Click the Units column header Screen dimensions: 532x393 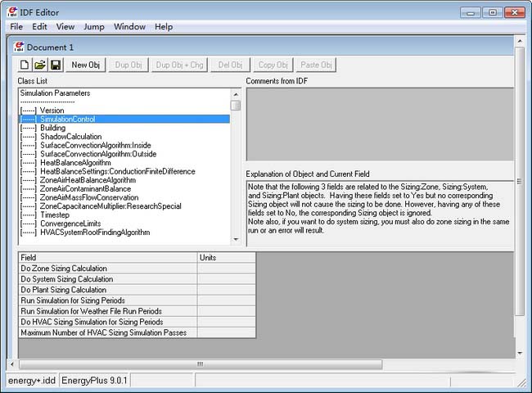tap(226, 257)
